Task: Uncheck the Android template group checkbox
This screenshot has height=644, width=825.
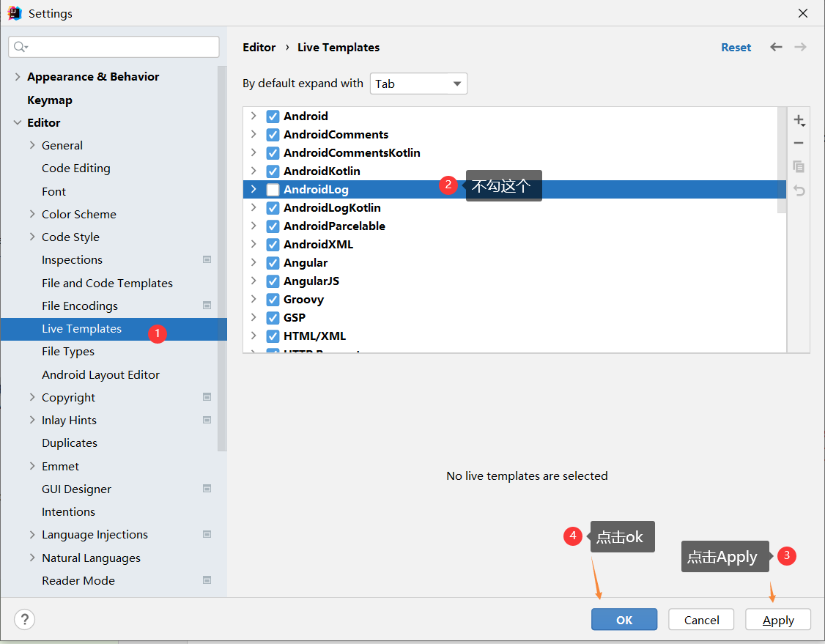Action: pos(273,116)
